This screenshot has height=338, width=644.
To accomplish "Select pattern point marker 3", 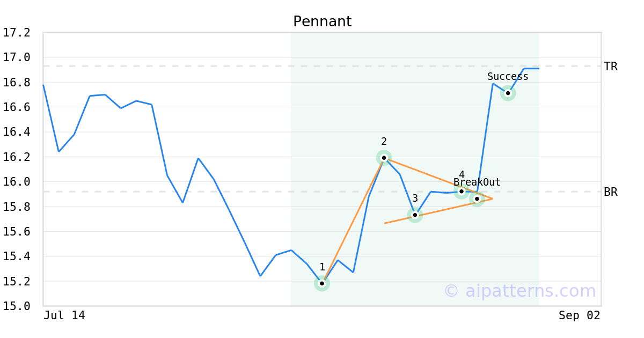I will tap(415, 215).
